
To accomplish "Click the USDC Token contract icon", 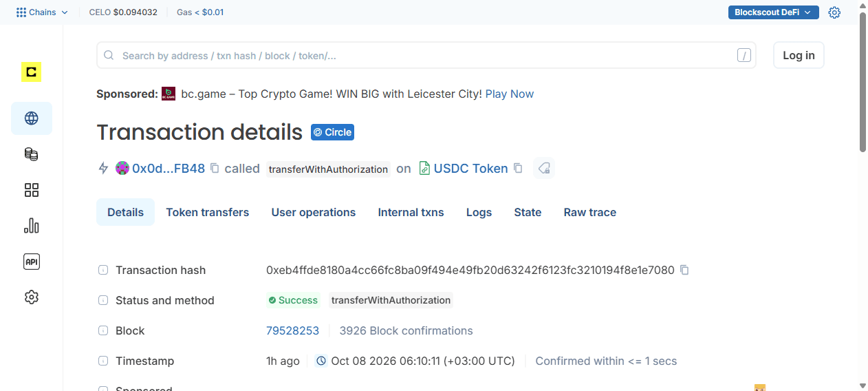I will 425,168.
